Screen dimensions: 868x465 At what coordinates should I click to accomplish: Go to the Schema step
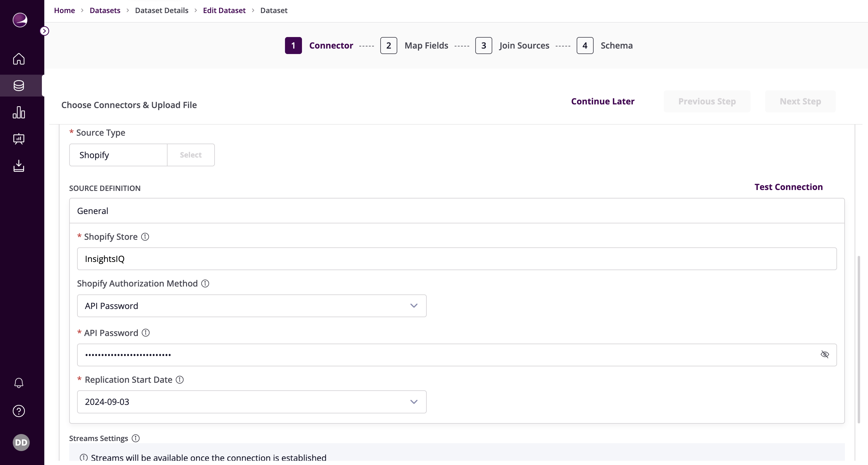pyautogui.click(x=616, y=46)
